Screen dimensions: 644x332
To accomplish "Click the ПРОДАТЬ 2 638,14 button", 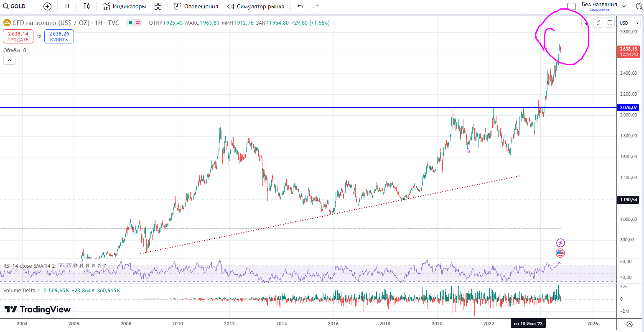I will 18,36.
